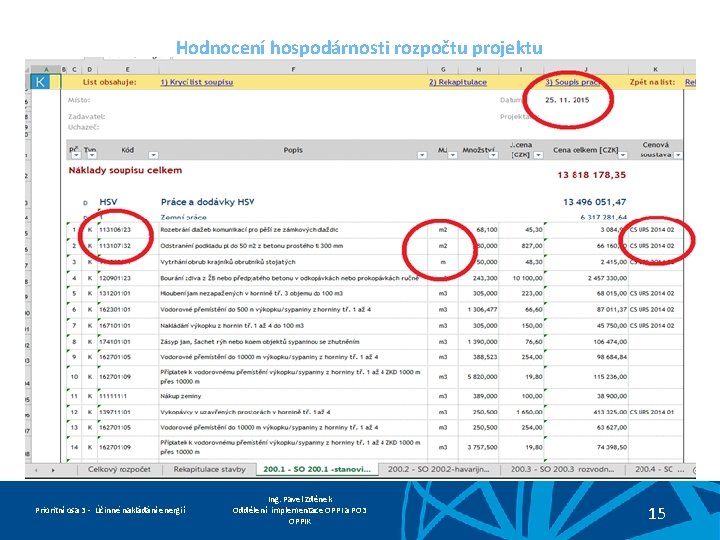This screenshot has height=540, width=720.
Task: Open the '200.2 - SO 200.2-havarijn...' sheet tab
Action: click(439, 469)
